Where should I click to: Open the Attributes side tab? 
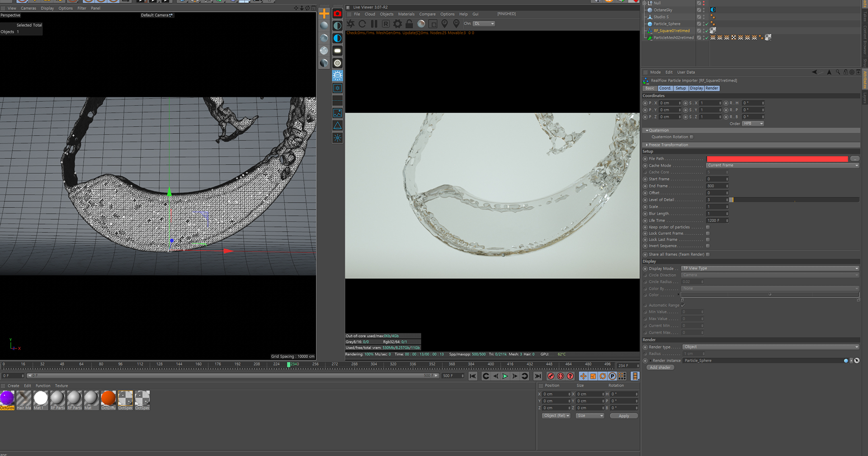pos(865,79)
